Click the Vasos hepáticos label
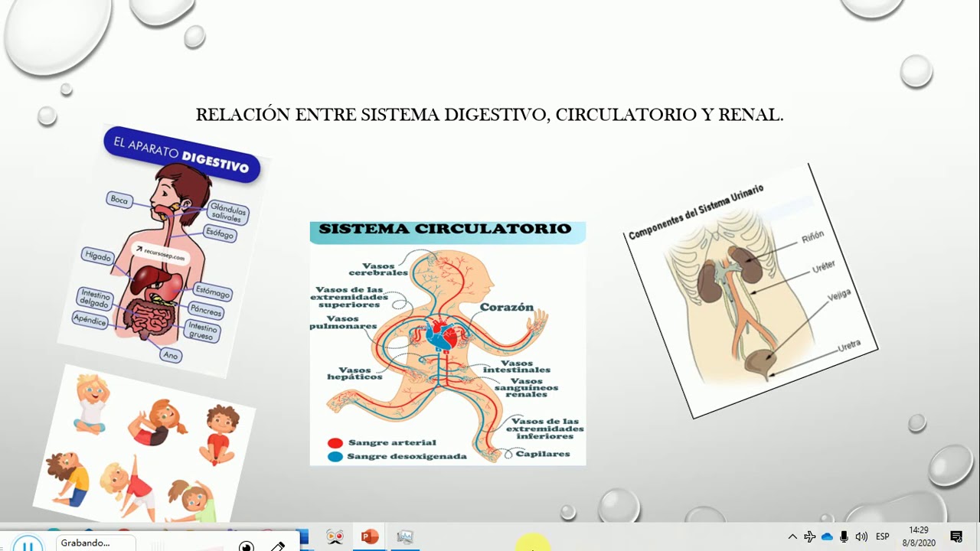The image size is (980, 551). (354, 373)
